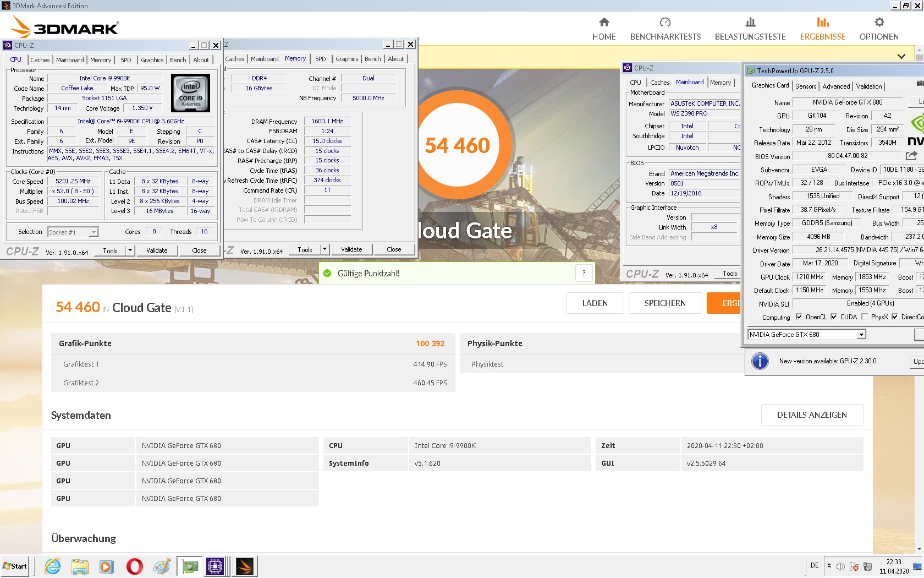Click the Show desktop tray icon

click(x=917, y=566)
